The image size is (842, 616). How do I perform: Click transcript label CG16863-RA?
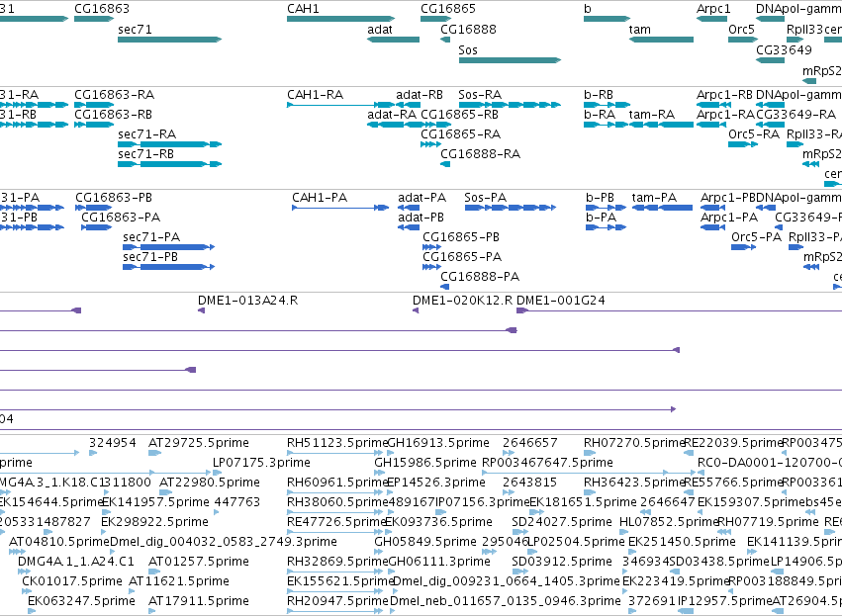coord(114,95)
